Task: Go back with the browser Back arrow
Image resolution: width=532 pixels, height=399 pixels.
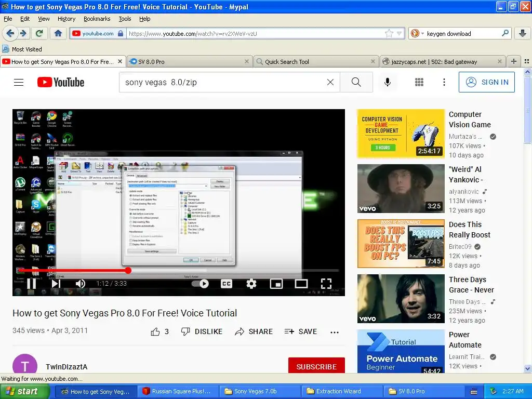Action: pos(10,33)
